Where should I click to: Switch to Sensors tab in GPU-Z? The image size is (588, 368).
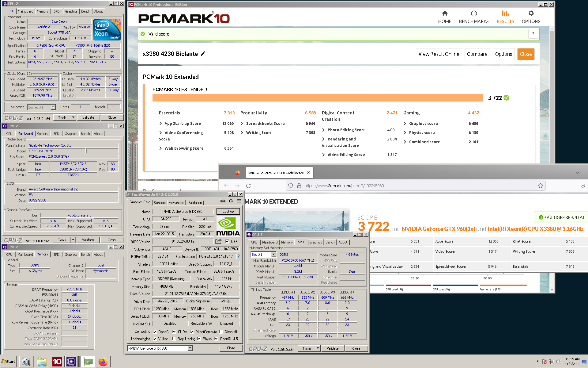[160, 202]
